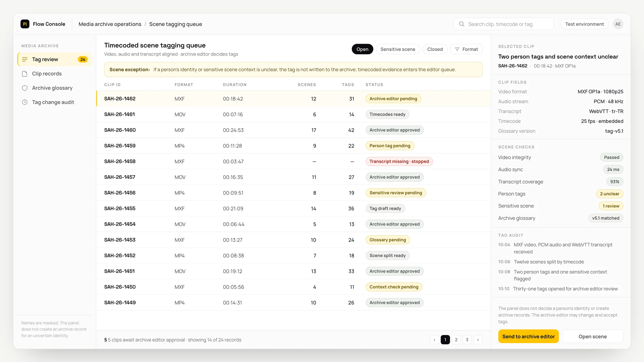Open Tag review in sidebar
The image size is (644, 362).
[55, 59]
